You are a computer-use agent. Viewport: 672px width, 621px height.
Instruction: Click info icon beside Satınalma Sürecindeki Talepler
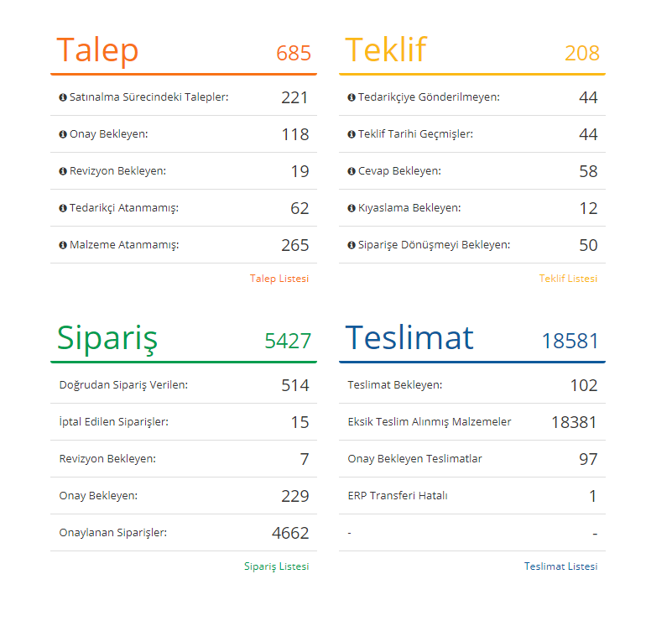(63, 98)
